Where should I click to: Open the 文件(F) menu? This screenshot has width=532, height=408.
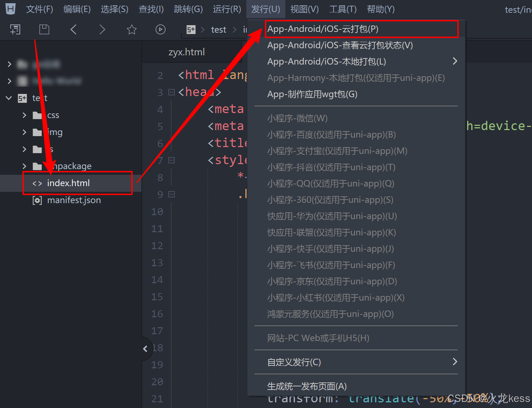coord(40,9)
